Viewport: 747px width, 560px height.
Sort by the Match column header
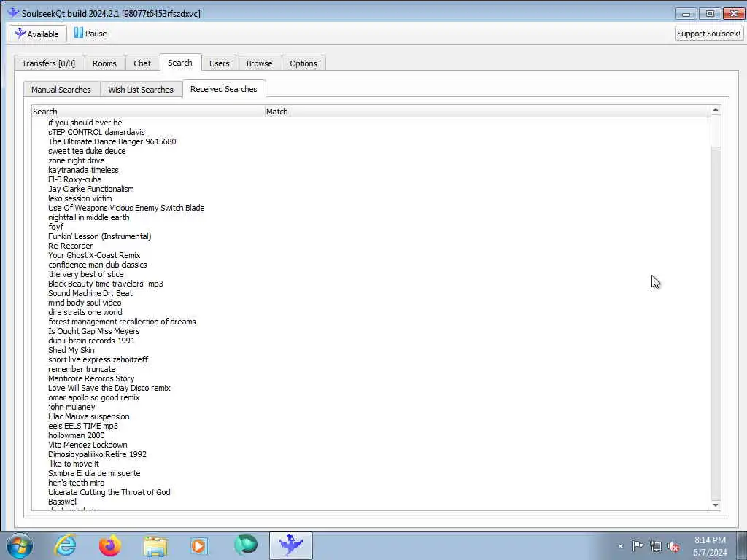tap(487, 112)
